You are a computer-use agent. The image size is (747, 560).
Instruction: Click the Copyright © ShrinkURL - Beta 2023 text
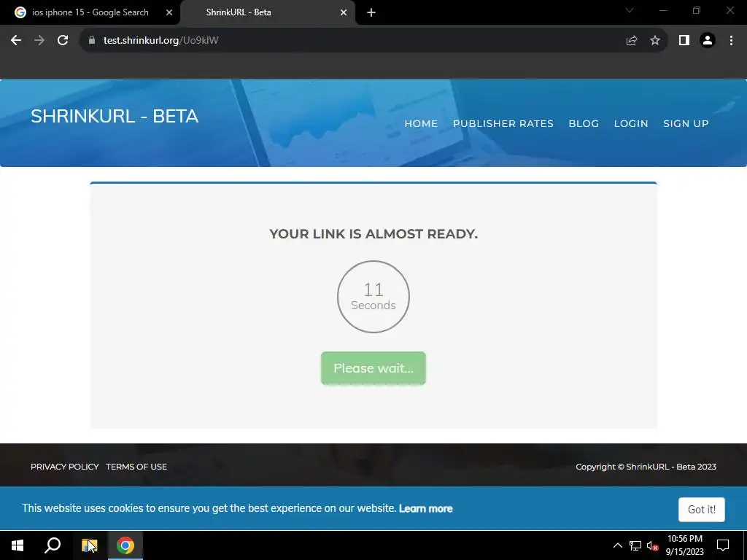pyautogui.click(x=646, y=467)
